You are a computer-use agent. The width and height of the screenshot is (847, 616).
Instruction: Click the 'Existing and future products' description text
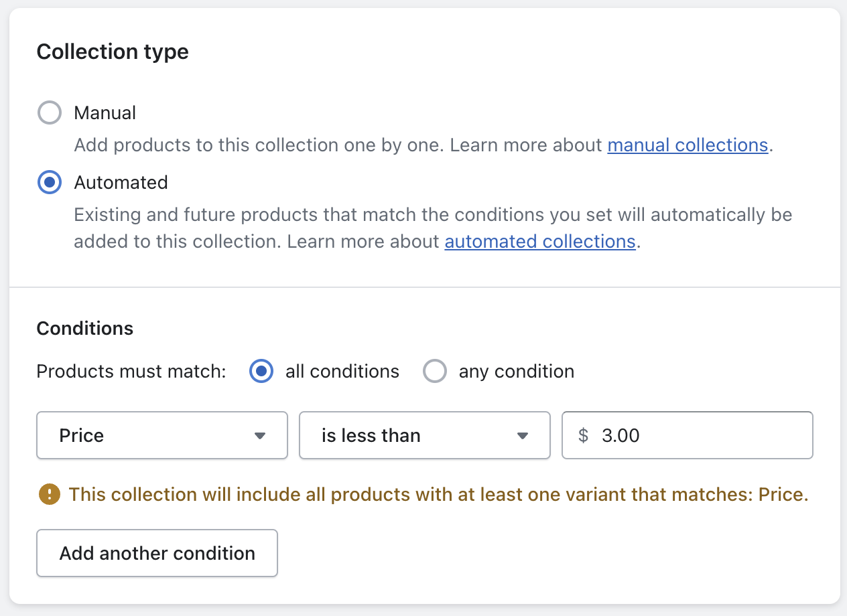[429, 215]
